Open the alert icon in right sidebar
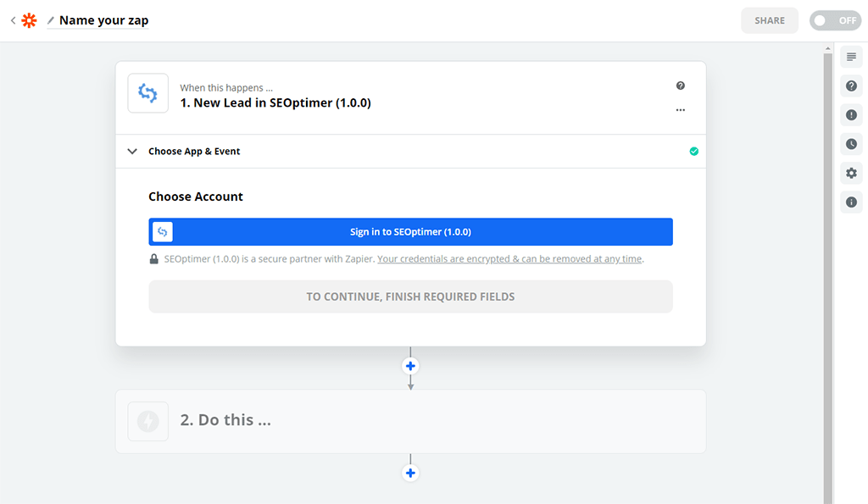 coord(851,115)
